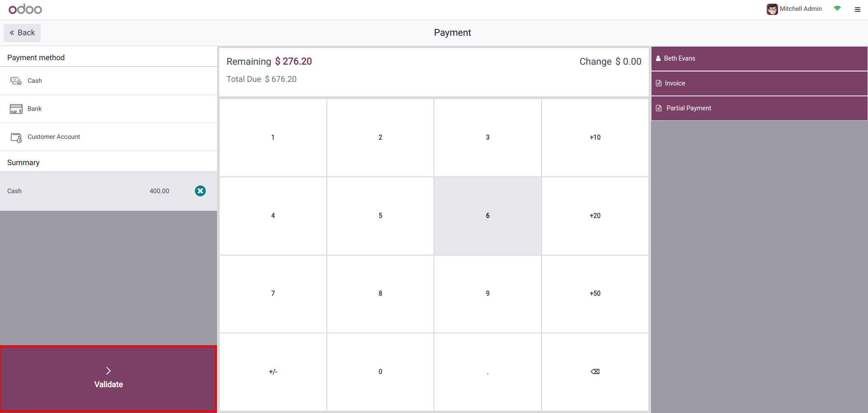The height and width of the screenshot is (413, 868).
Task: Click Mitchell Admin avatar picture
Action: point(772,9)
